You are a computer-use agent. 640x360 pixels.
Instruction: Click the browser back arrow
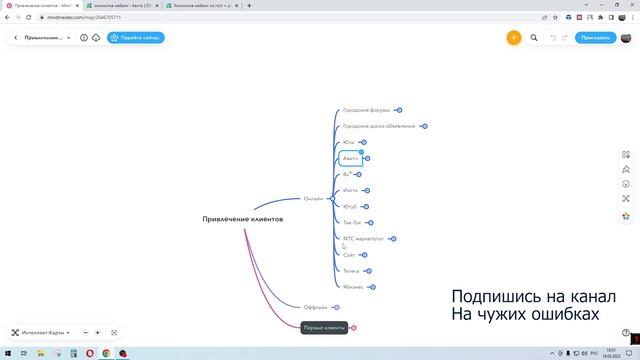tap(7, 17)
